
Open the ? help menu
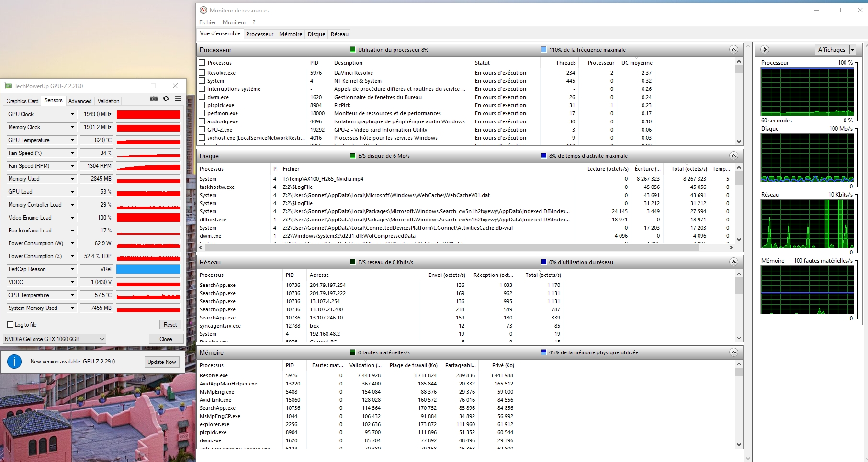(x=254, y=22)
